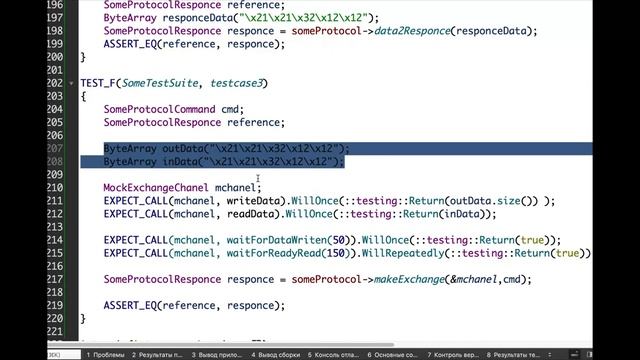Click the horizontal scrollbar of the editor
Screen dimensions: 640x360
(220, 344)
